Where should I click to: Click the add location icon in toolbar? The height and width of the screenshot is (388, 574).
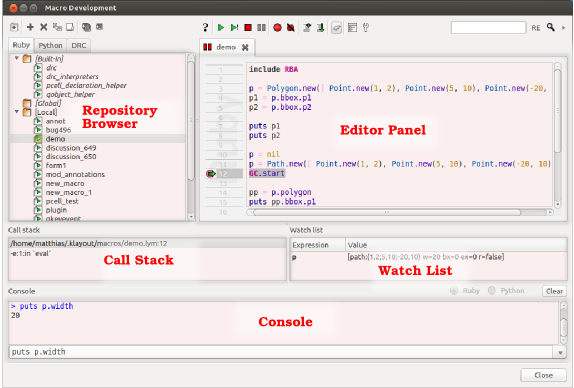(14, 27)
